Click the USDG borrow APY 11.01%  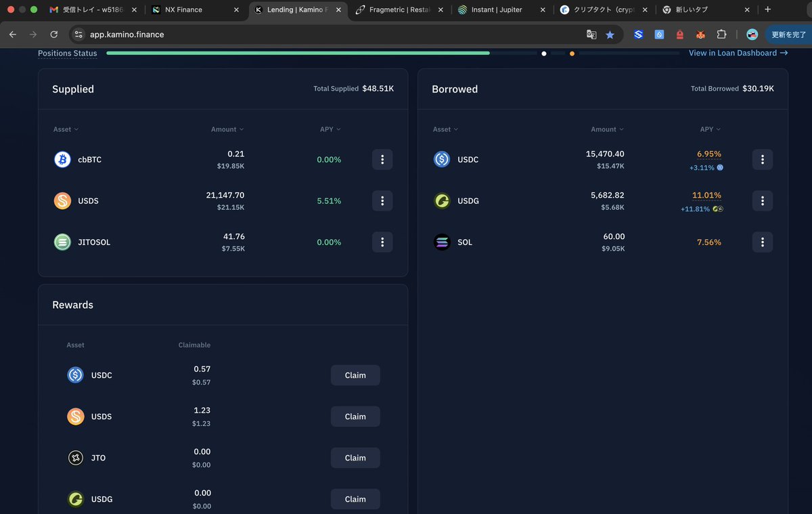pyautogui.click(x=706, y=195)
